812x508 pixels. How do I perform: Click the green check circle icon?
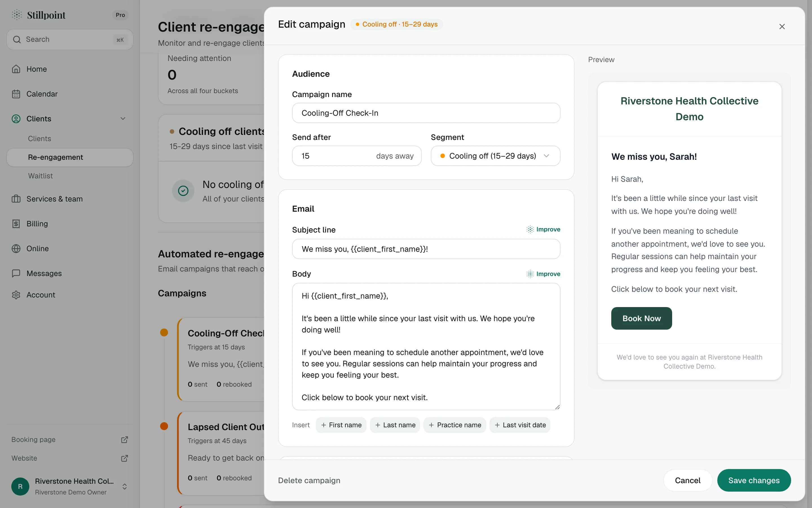tap(183, 191)
